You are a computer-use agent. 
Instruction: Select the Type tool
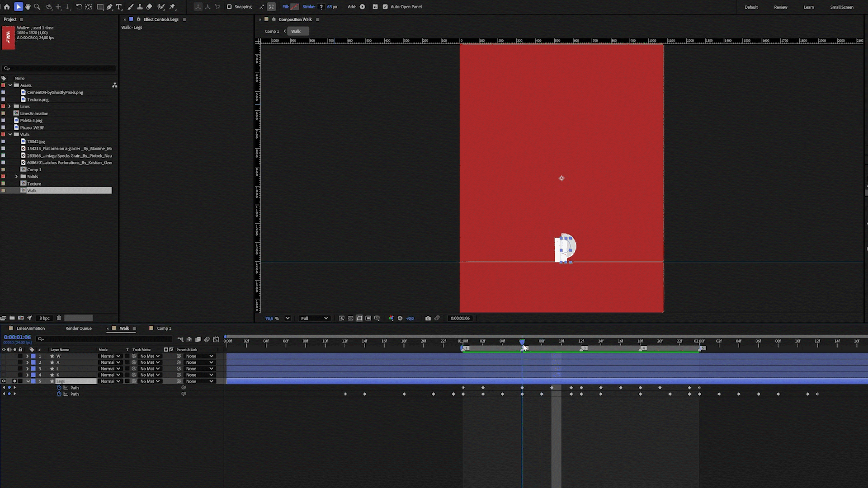[119, 7]
